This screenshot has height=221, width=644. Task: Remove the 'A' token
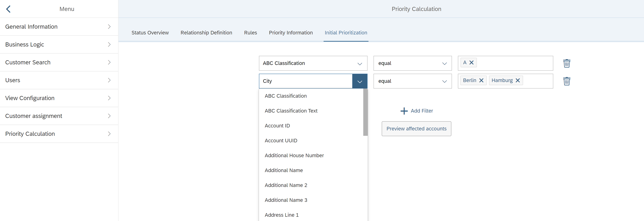click(x=471, y=63)
